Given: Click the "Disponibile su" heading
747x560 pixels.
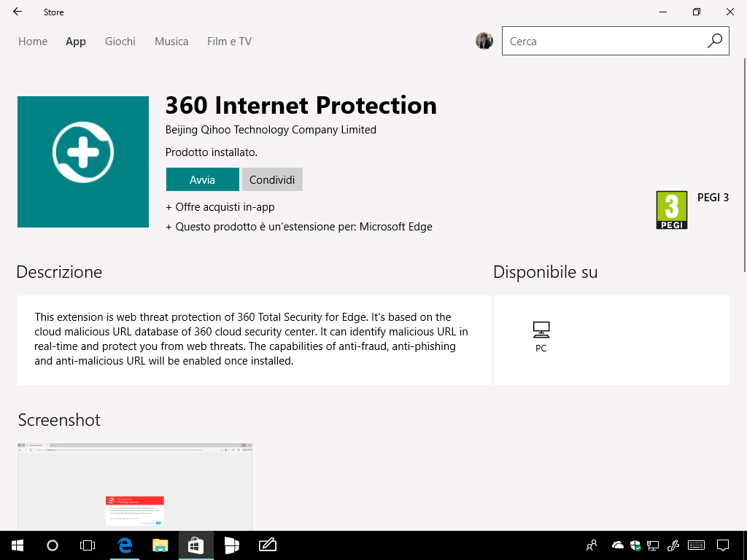Looking at the screenshot, I should [546, 272].
